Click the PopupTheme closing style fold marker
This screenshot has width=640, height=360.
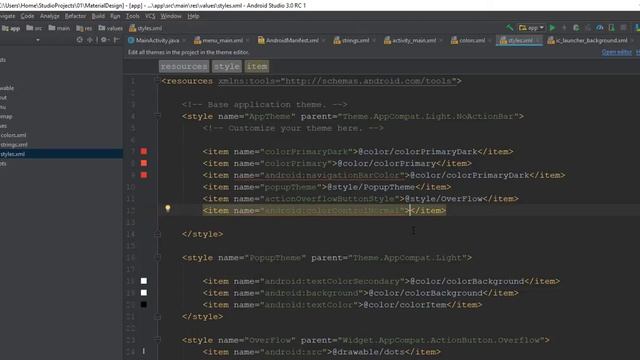[x=157, y=317]
